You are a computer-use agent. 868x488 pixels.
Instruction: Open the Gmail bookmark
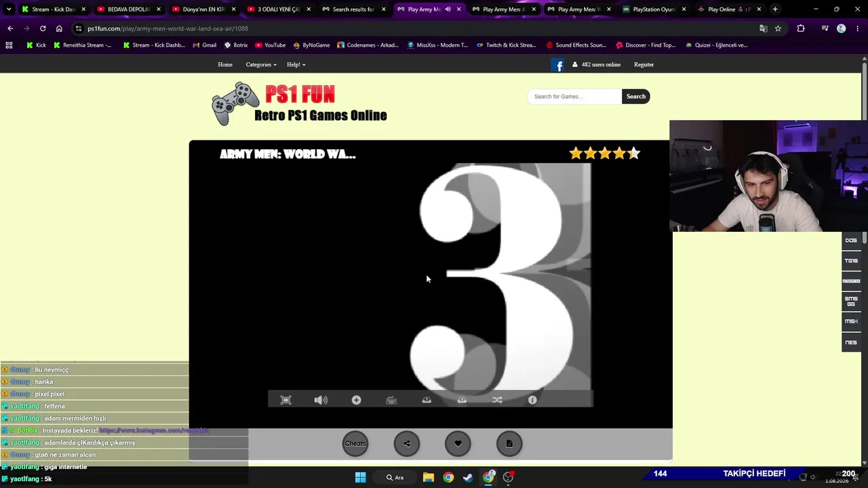point(204,45)
